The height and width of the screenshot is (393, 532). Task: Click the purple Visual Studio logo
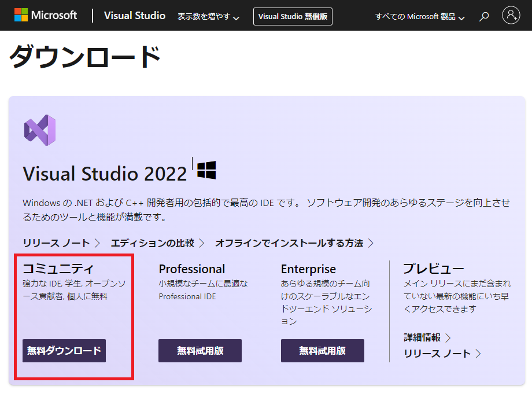click(40, 130)
